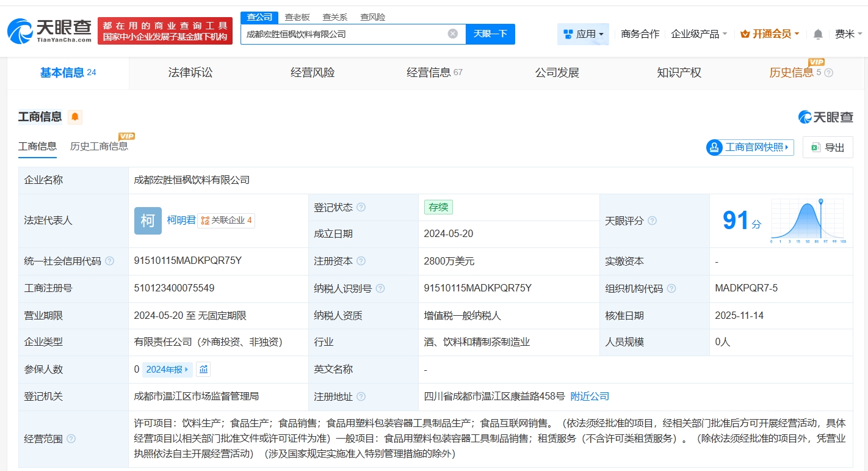Click help icon beside 经营范围

coord(71,439)
